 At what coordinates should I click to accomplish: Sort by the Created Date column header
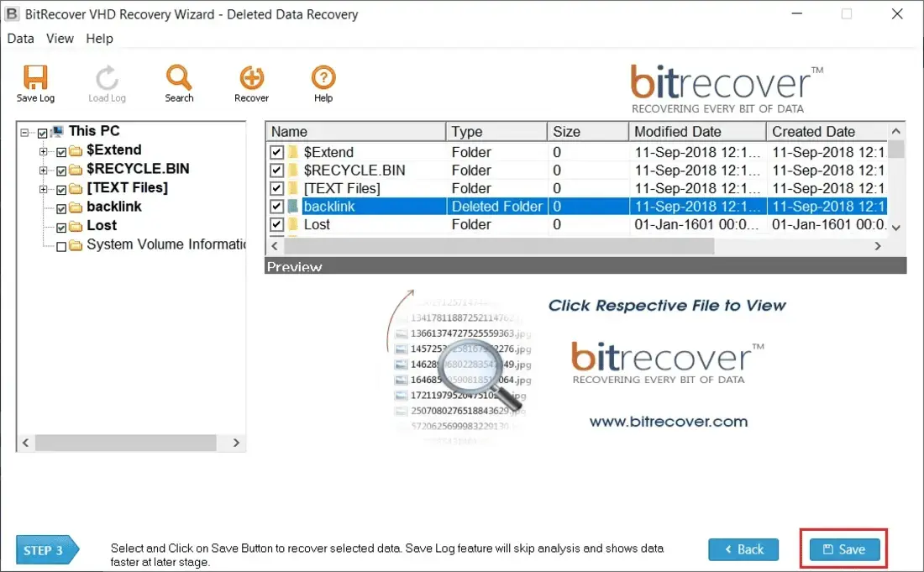coord(827,131)
